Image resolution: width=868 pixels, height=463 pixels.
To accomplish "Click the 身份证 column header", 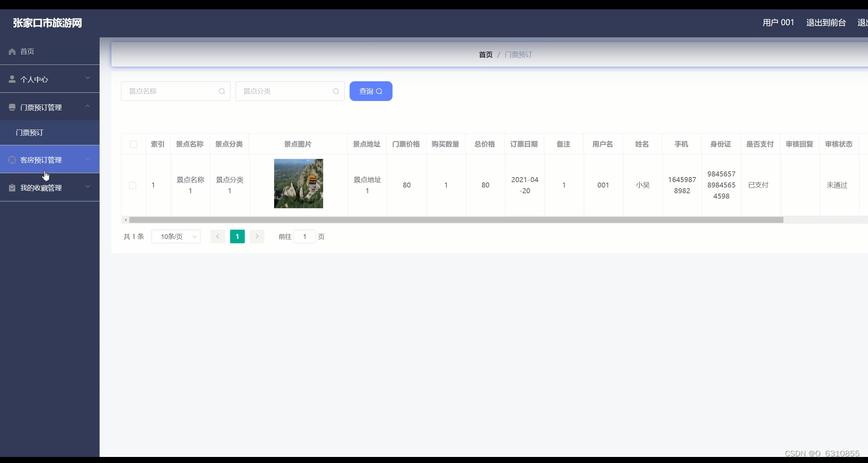I will tap(721, 144).
